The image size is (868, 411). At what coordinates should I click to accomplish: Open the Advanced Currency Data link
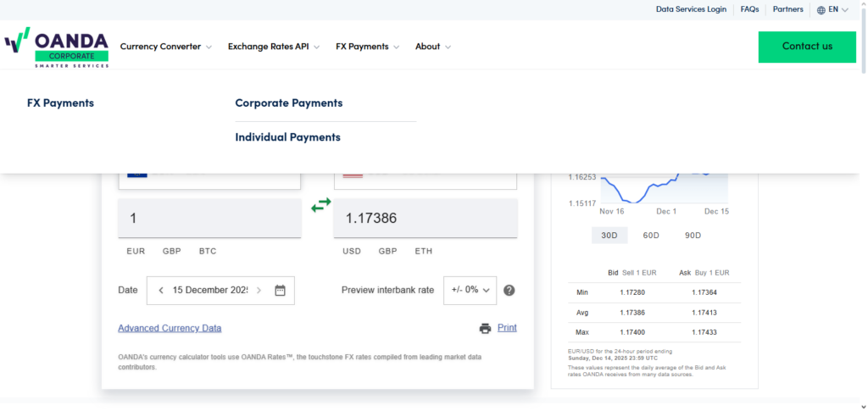click(170, 329)
